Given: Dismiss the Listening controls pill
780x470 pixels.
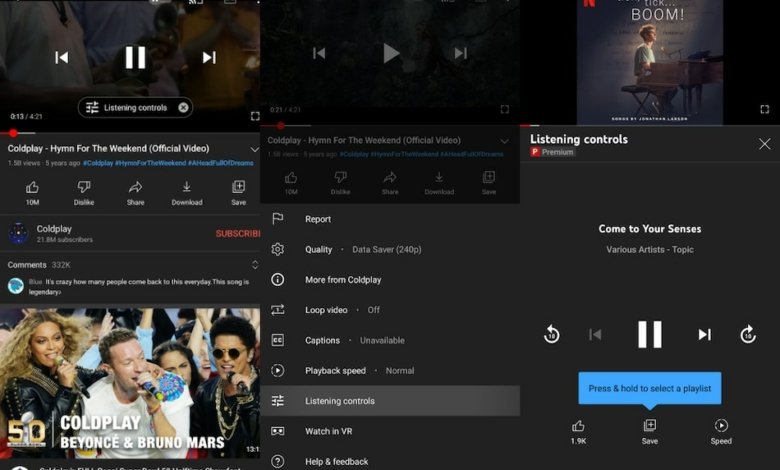Looking at the screenshot, I should click(x=184, y=107).
